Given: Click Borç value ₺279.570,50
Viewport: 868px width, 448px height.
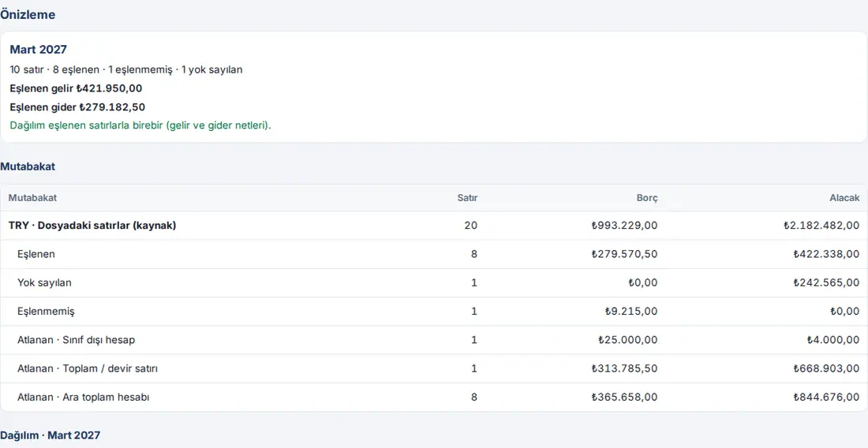Looking at the screenshot, I should point(624,255).
